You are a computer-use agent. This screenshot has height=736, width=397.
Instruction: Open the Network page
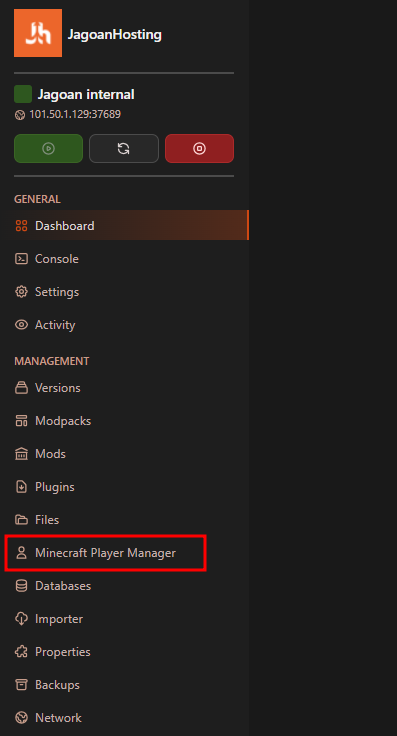pyautogui.click(x=58, y=718)
